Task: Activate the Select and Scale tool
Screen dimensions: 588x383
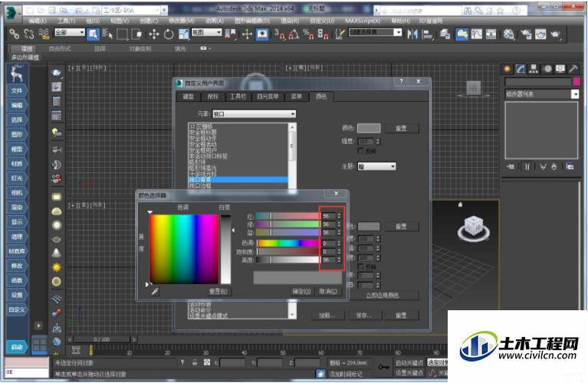Action: click(x=183, y=34)
